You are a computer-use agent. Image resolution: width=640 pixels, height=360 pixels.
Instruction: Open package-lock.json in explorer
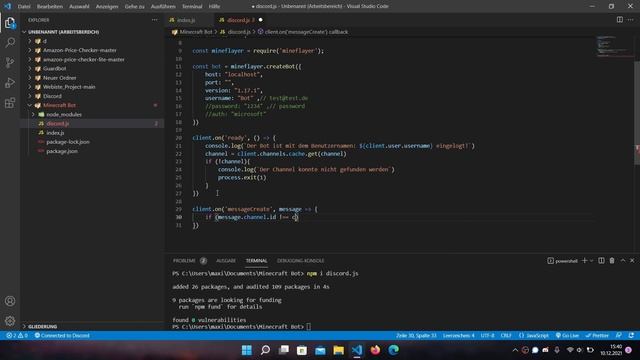click(68, 142)
